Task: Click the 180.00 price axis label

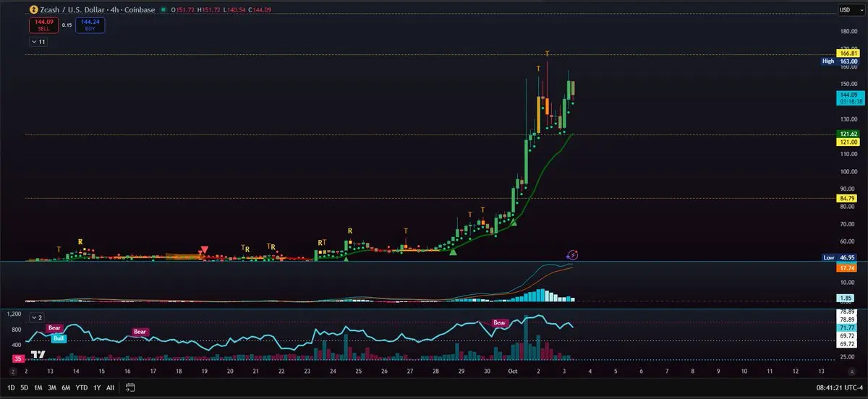Action: (x=848, y=32)
